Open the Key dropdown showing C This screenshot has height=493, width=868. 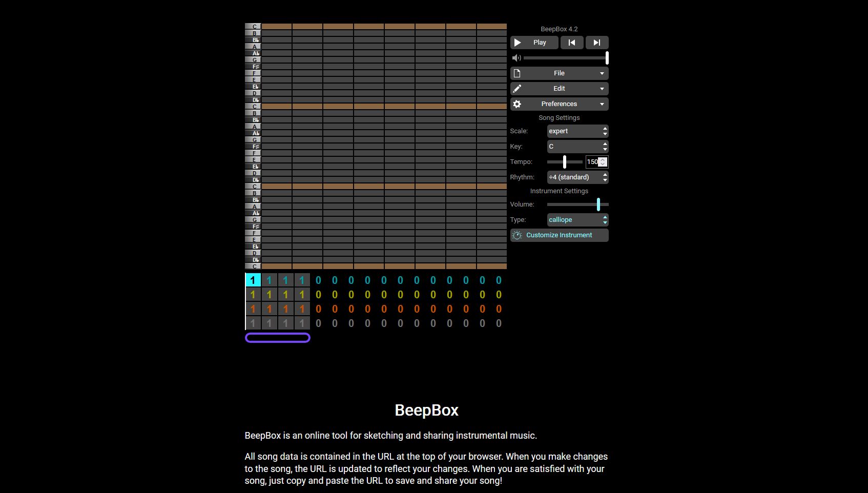[x=578, y=147]
